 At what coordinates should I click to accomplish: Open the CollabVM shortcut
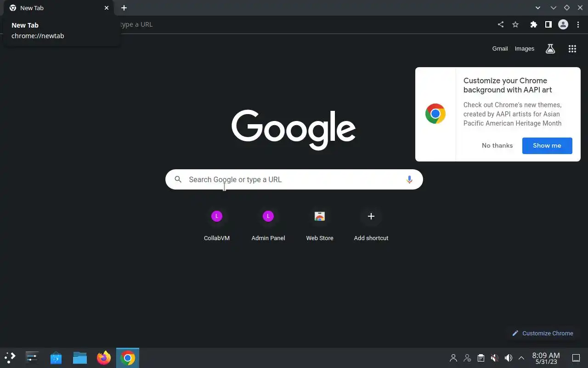217,225
